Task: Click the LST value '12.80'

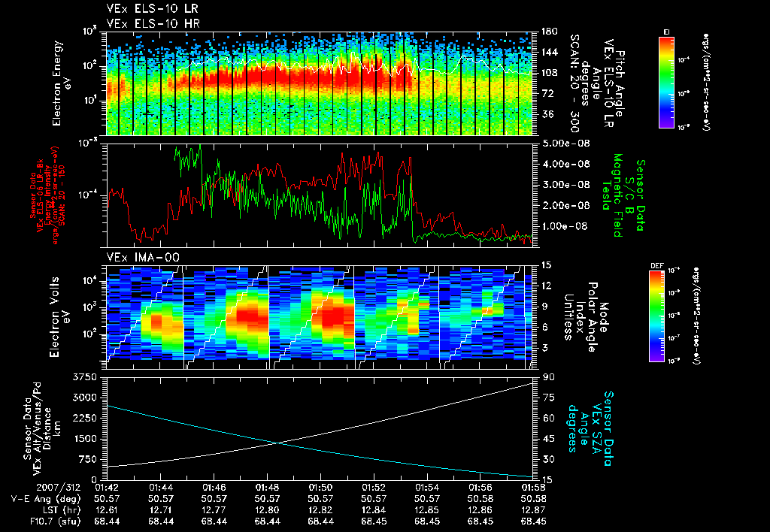Action: tap(267, 510)
